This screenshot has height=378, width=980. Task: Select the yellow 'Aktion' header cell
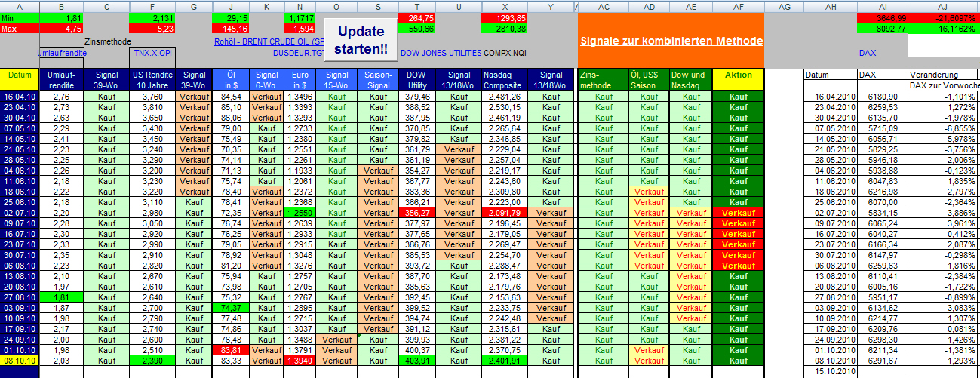click(x=738, y=80)
